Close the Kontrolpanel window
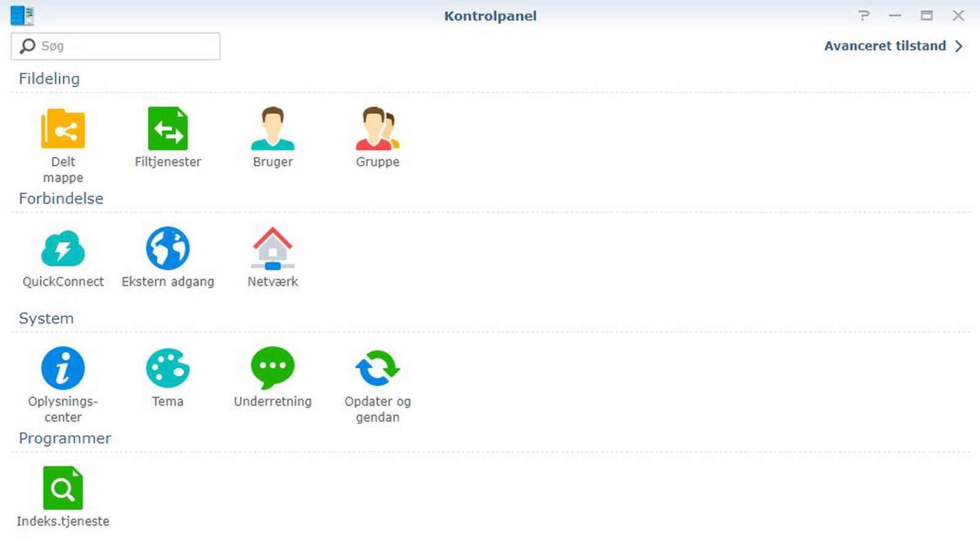Screen dimensions: 980x560 coord(959,15)
